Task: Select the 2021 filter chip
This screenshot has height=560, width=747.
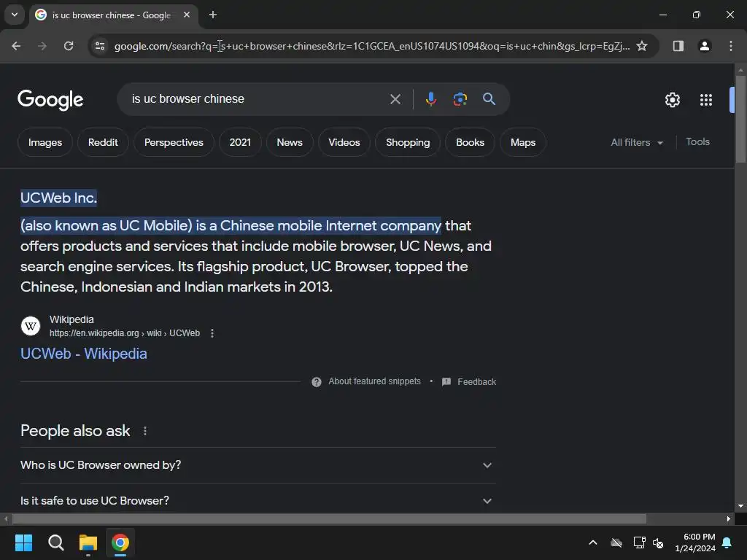Action: pos(240,142)
